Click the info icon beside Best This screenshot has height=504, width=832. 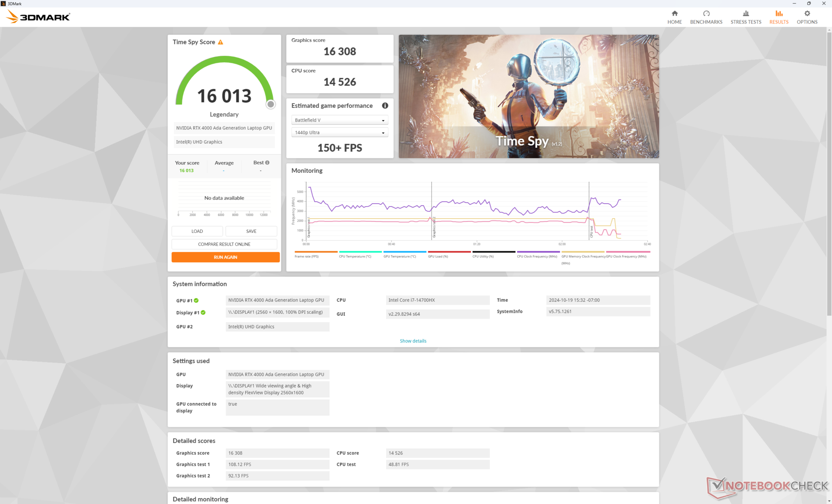point(267,163)
